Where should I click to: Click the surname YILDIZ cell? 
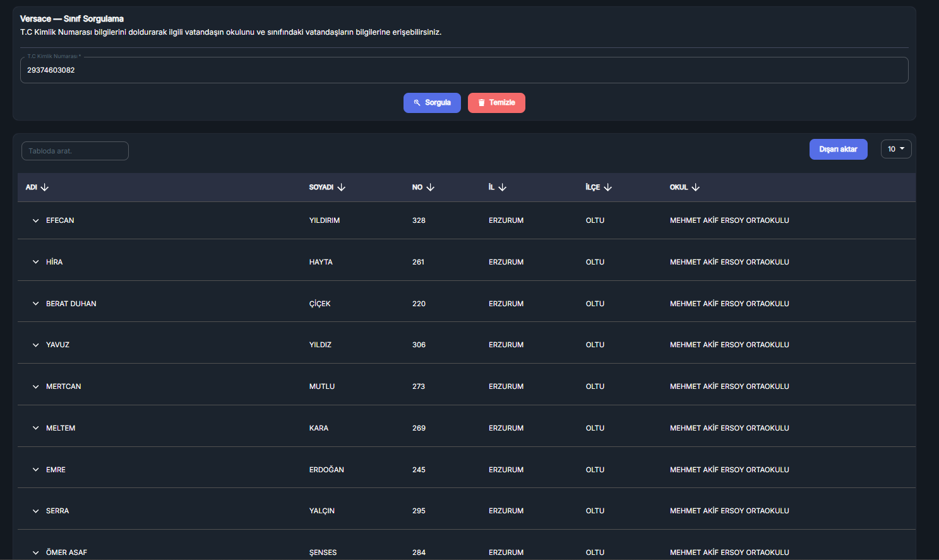pos(320,345)
